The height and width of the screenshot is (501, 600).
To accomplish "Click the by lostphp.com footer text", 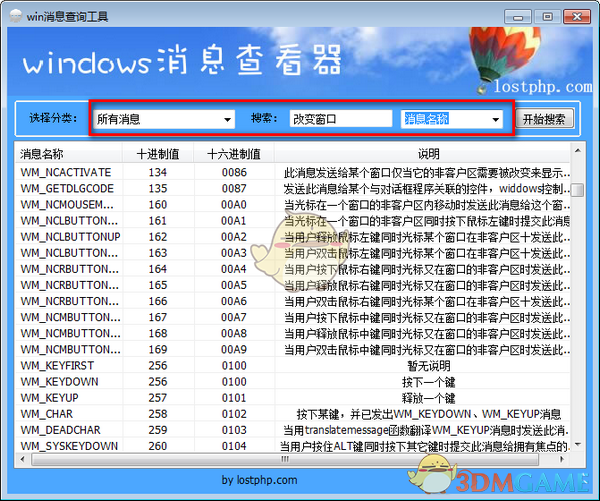I will click(x=259, y=480).
